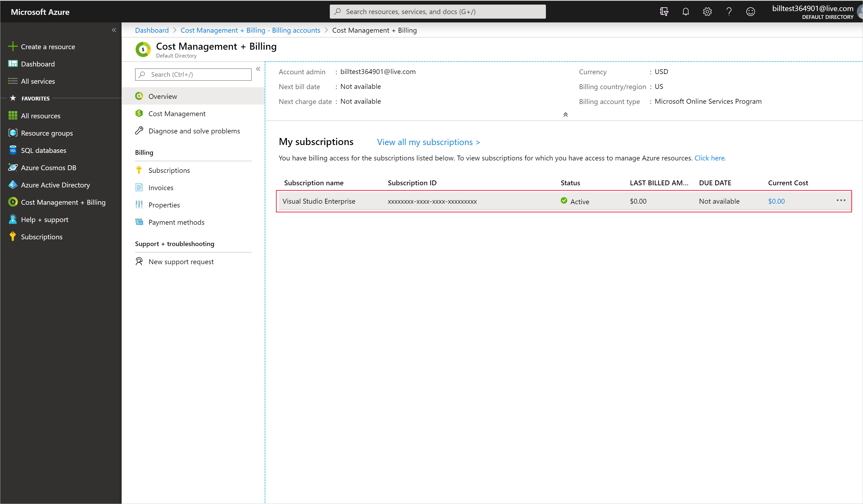The height and width of the screenshot is (504, 863).
Task: Click the help question mark icon
Action: [729, 12]
